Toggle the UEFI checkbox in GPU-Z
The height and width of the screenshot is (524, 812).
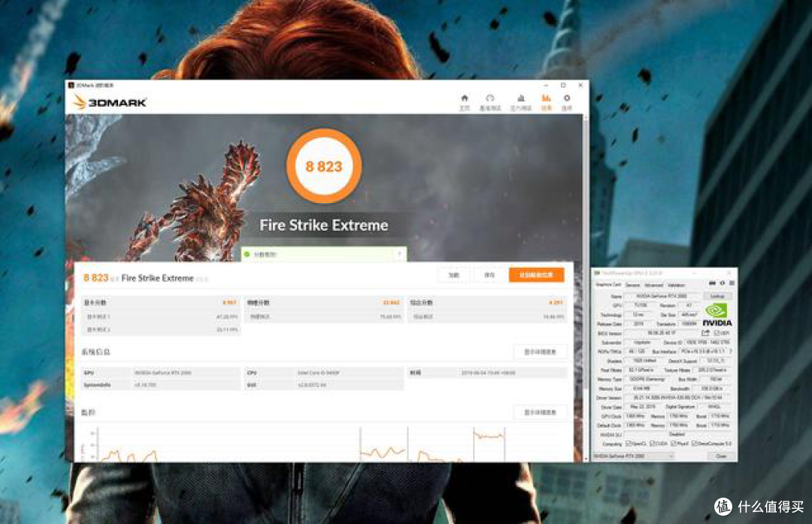pos(717,333)
